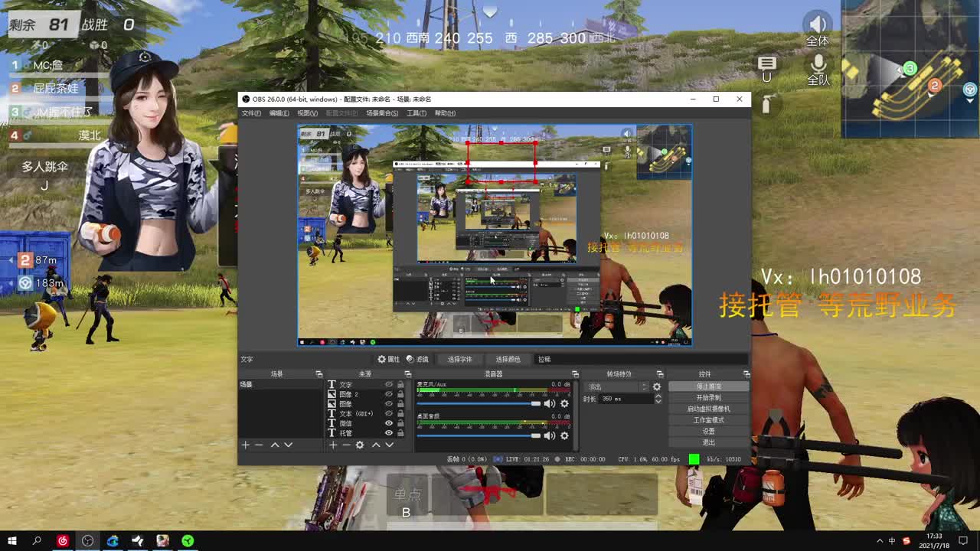
Task: Open the Windows Start menu
Action: (x=12, y=541)
